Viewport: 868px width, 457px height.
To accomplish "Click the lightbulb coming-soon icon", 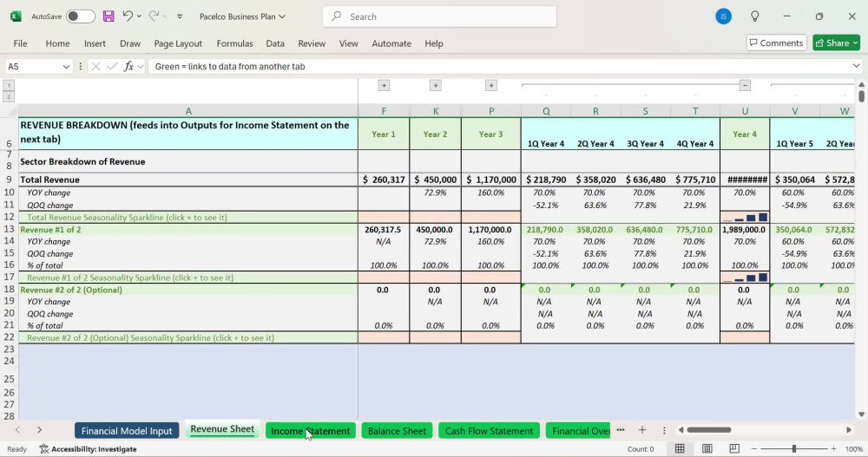I will coord(754,16).
